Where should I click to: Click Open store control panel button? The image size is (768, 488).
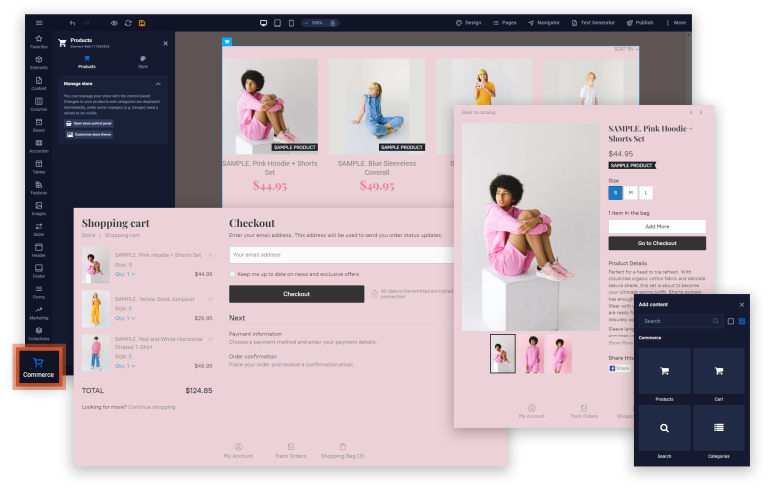[x=90, y=123]
